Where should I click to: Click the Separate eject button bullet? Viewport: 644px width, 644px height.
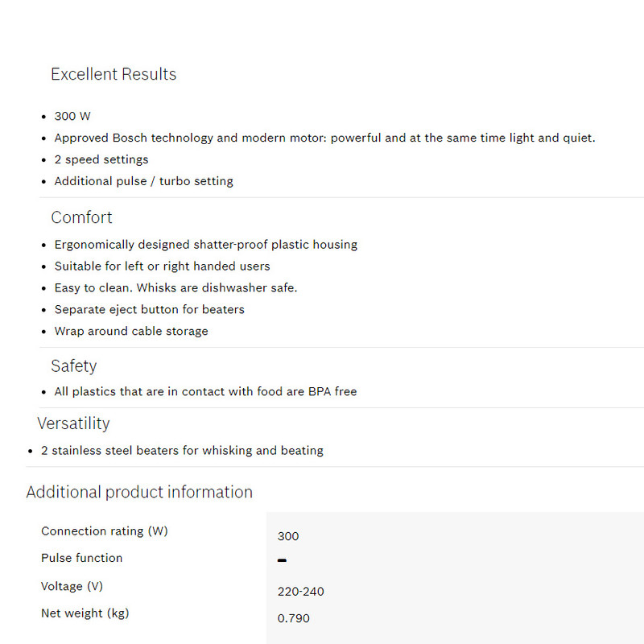pos(149,309)
